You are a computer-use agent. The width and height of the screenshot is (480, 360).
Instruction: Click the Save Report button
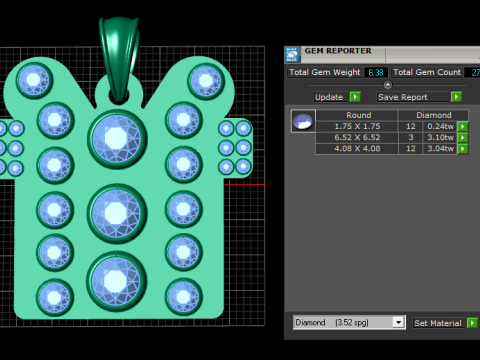tap(413, 97)
